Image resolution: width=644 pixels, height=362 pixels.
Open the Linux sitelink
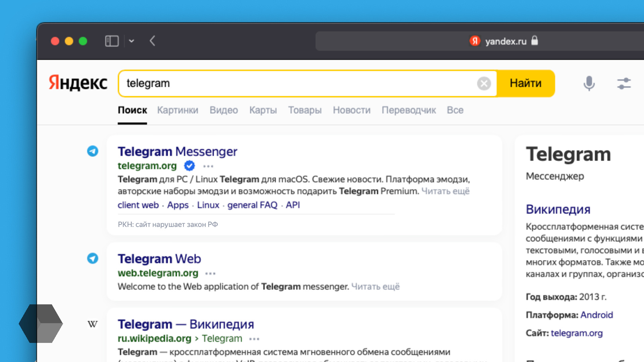(x=208, y=205)
